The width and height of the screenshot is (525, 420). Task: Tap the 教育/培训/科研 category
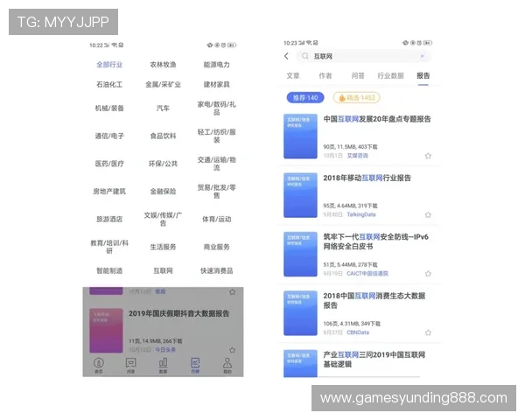point(109,247)
